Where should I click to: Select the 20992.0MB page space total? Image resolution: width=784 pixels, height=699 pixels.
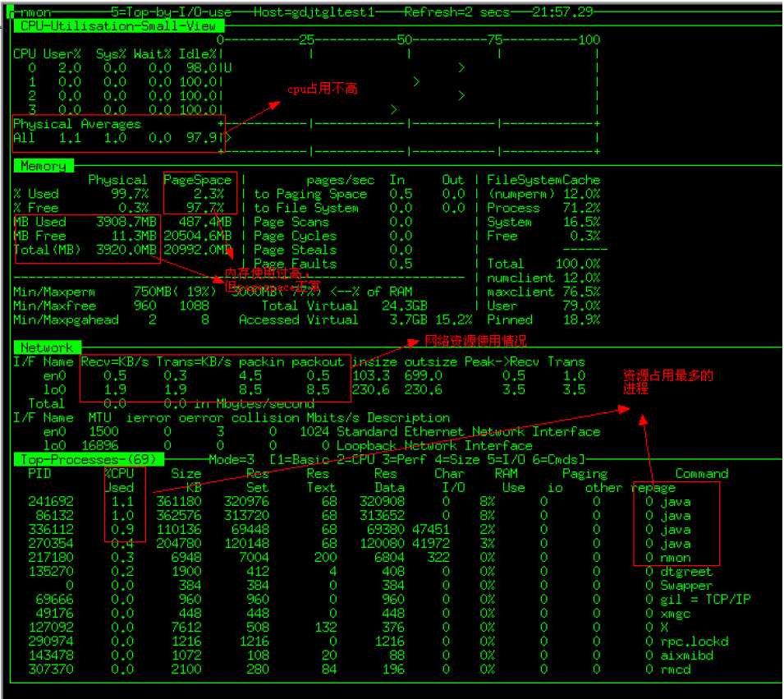click(x=198, y=250)
